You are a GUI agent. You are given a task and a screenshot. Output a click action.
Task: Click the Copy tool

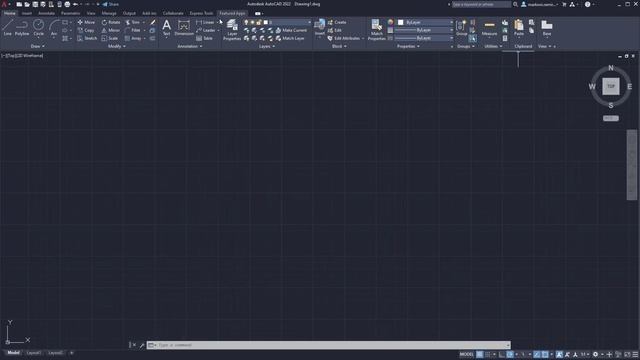[86, 30]
